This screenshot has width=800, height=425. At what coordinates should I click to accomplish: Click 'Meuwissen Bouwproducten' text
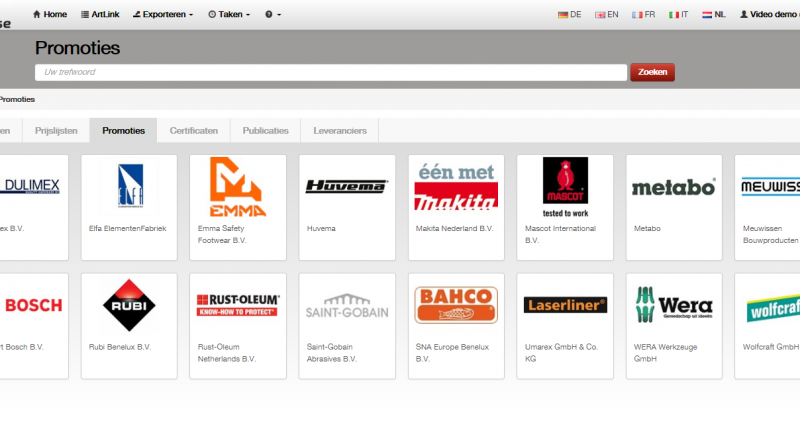point(770,234)
